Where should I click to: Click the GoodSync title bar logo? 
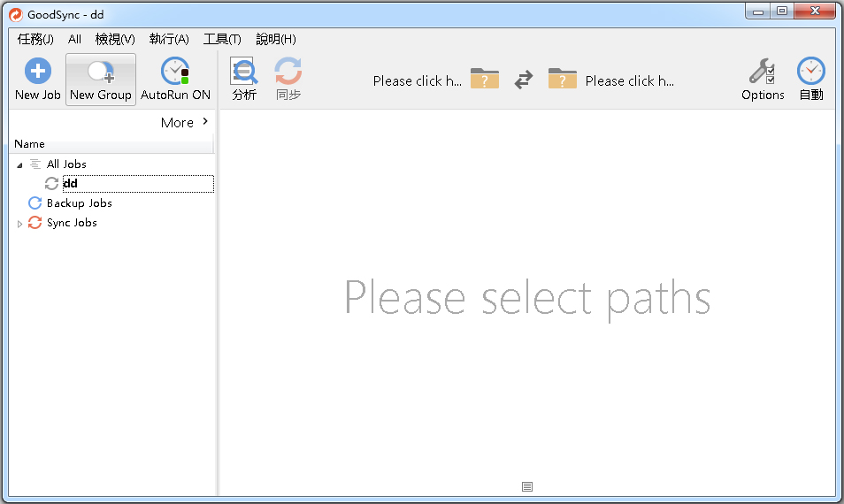coord(16,14)
